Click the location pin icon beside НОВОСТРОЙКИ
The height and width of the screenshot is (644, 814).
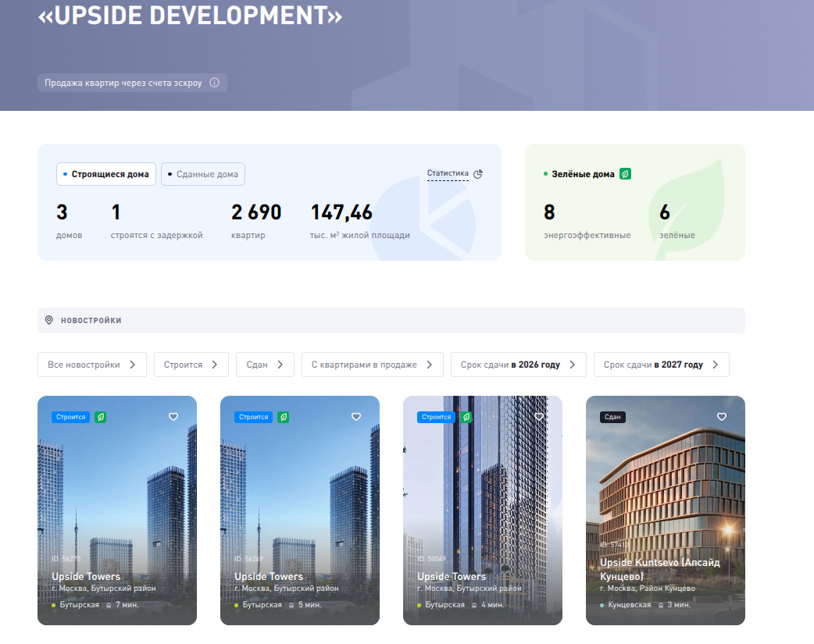[x=49, y=320]
